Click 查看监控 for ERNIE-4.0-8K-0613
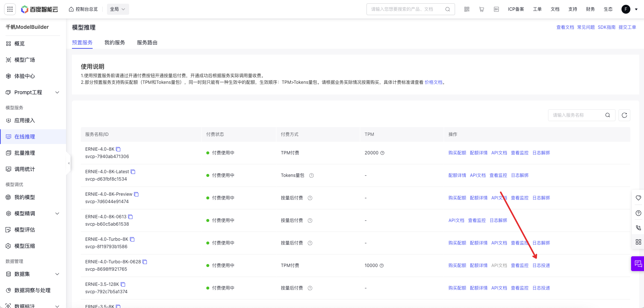The image size is (644, 308). (x=477, y=220)
